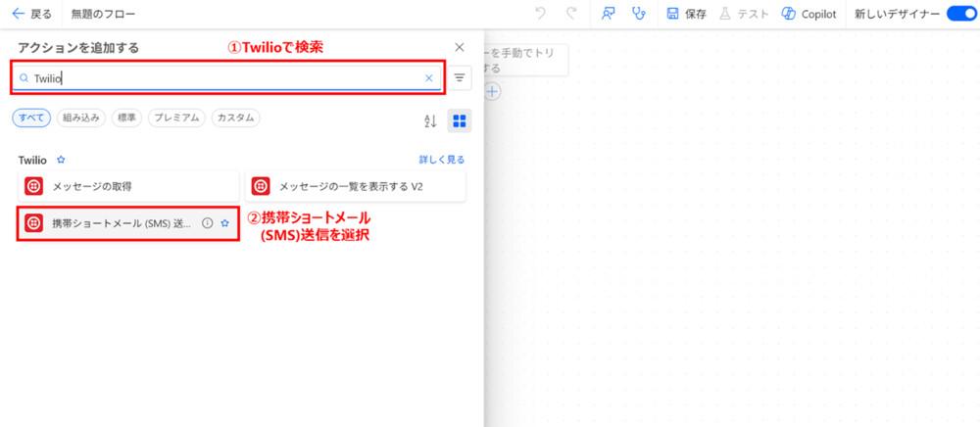Favorite the Twilio connector star icon
980x427 pixels.
pos(61,160)
